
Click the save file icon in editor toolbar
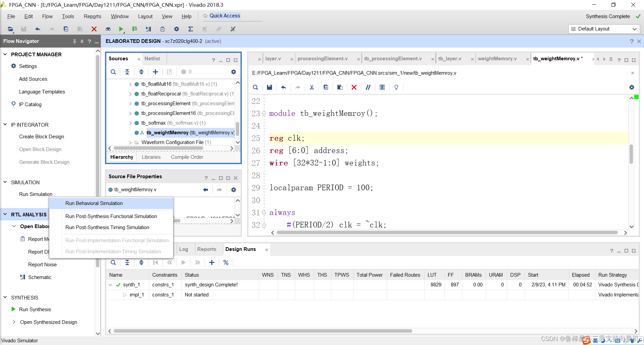(269, 87)
